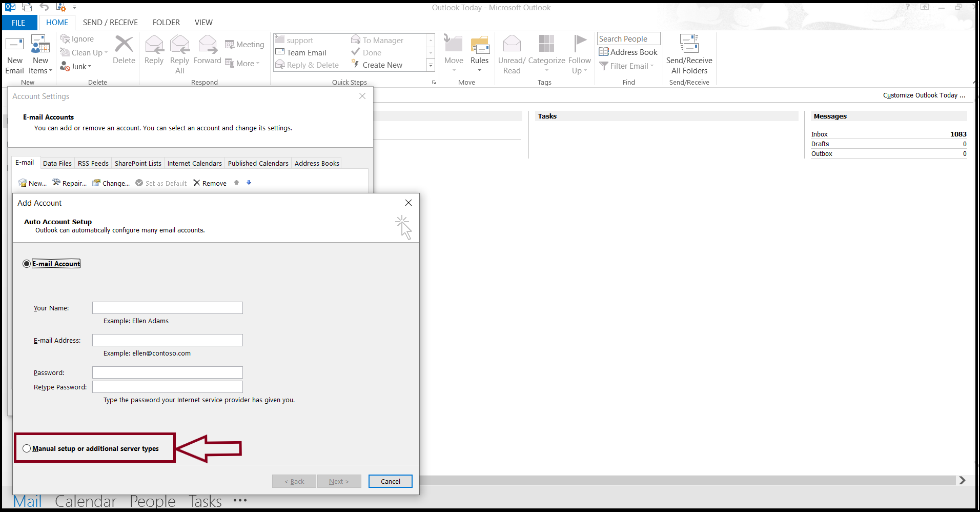Click the Retype Password field

pyautogui.click(x=168, y=387)
